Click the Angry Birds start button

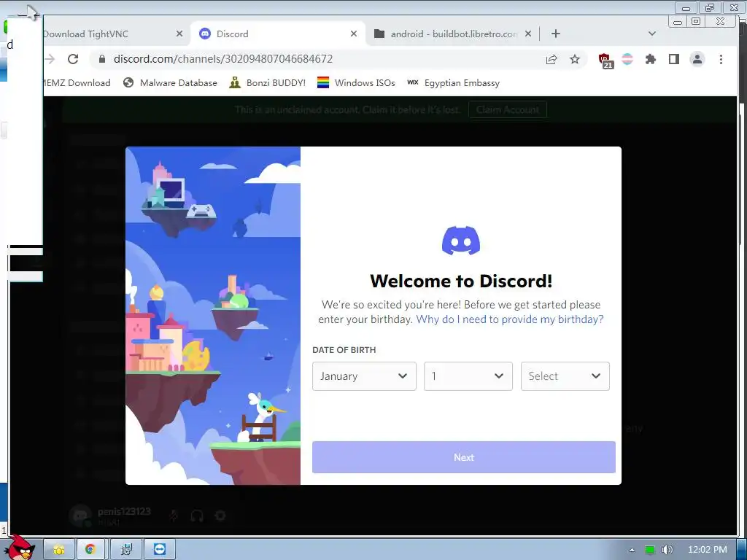(x=20, y=548)
